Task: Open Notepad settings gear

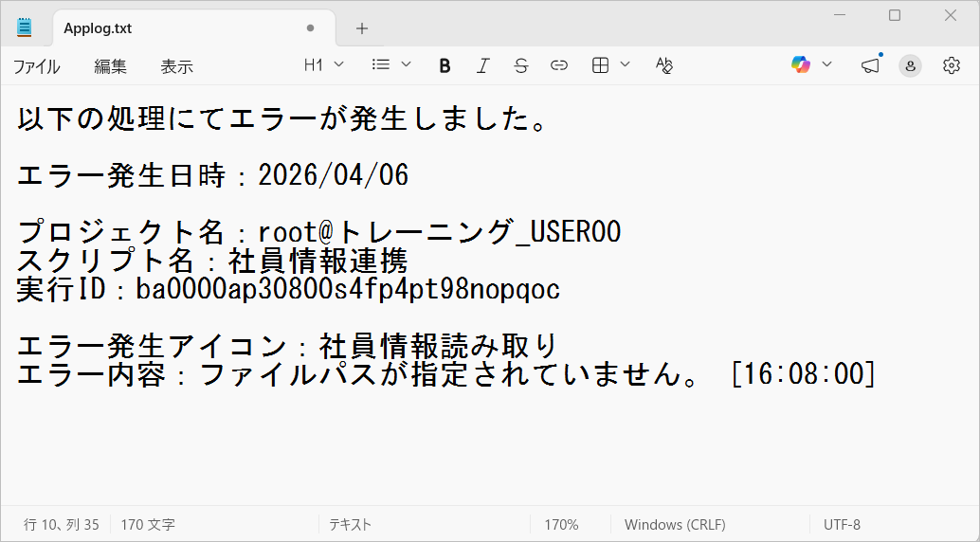Action: point(952,65)
